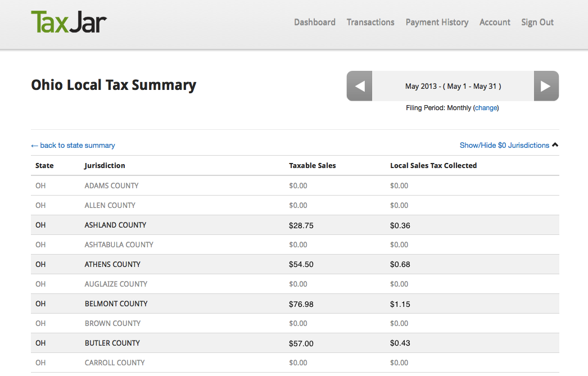Click the State column header
588x376 pixels.
coord(44,166)
